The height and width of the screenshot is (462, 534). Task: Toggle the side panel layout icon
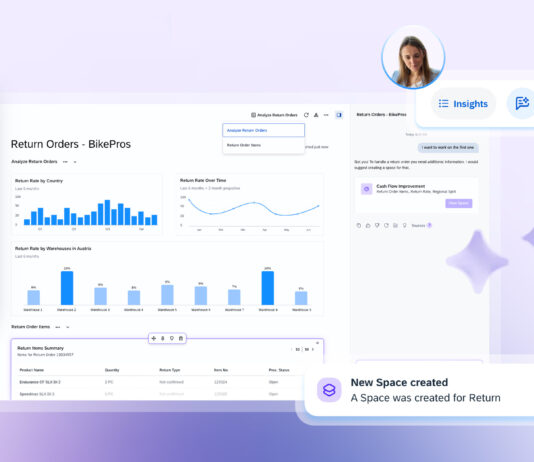coord(339,115)
